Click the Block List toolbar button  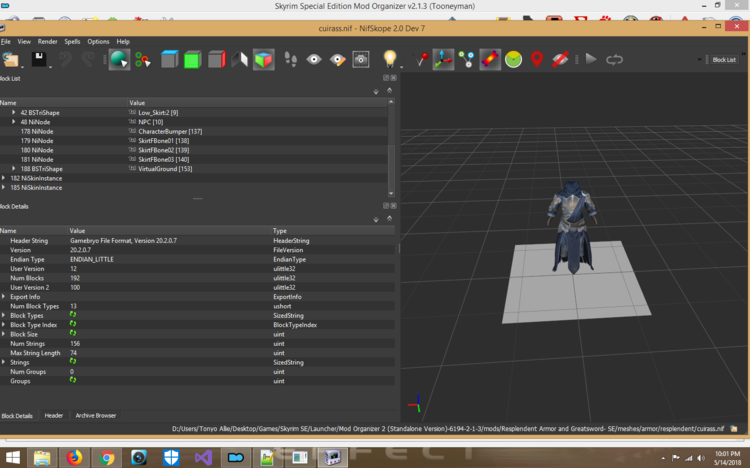724,60
